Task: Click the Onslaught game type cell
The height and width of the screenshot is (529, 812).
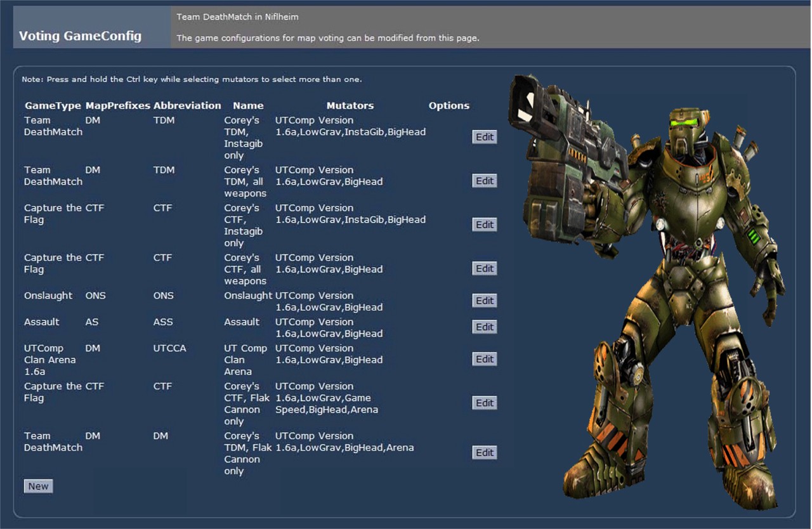Action: pyautogui.click(x=48, y=296)
